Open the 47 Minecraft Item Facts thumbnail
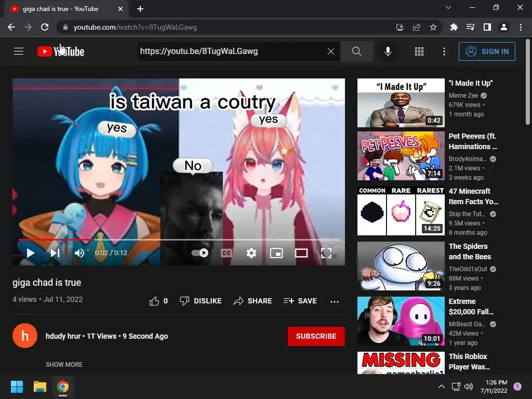The image size is (532, 399). tap(401, 211)
